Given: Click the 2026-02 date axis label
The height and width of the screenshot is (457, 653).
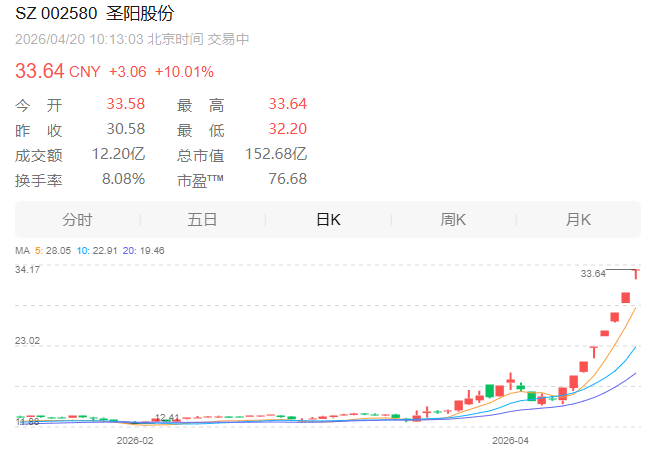Looking at the screenshot, I should pos(135,440).
